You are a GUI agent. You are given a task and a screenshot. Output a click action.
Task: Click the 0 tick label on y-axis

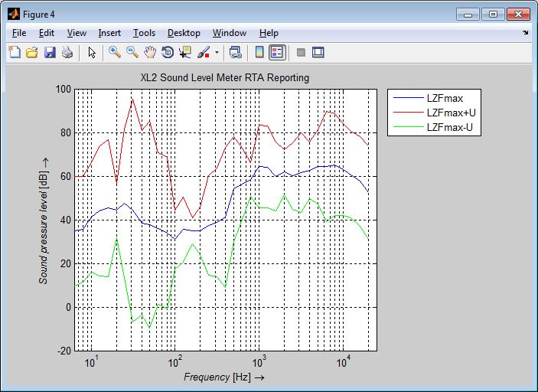click(x=68, y=307)
